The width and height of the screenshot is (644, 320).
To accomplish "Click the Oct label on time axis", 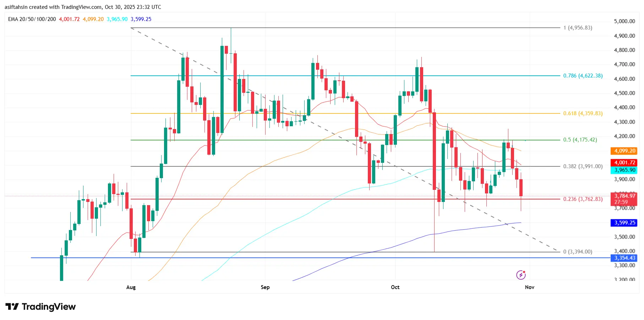I will [395, 287].
